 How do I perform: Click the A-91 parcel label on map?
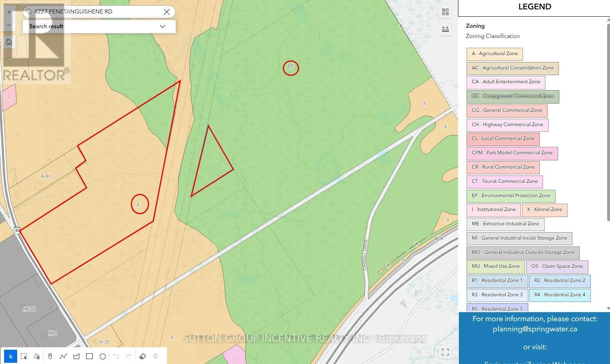coord(46,177)
